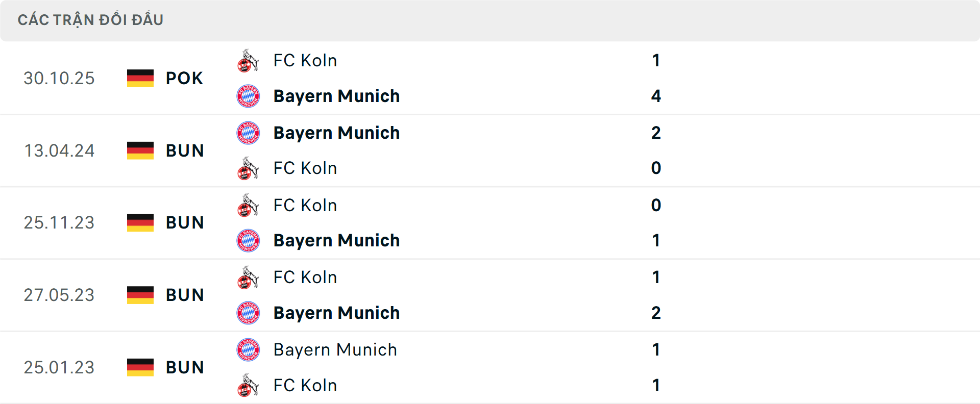Select the date 30.10.25
980x404 pixels.
59,78
